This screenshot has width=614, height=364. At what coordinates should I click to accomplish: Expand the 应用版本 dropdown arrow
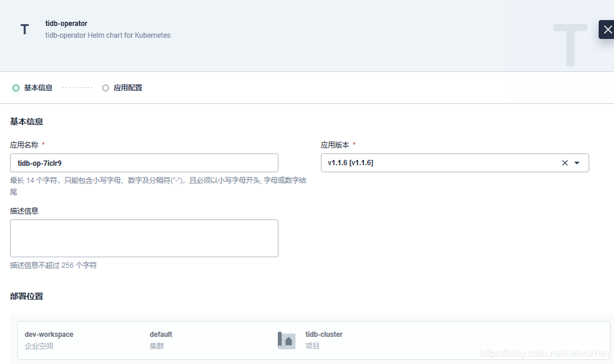coord(577,163)
